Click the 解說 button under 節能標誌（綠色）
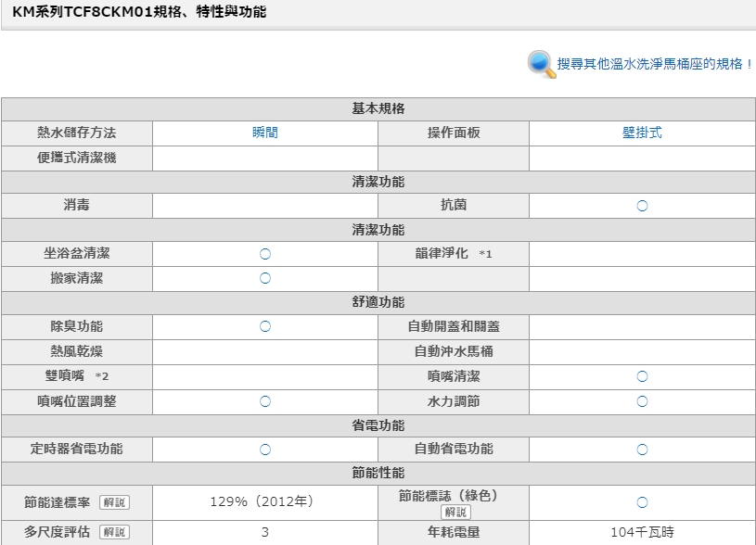The image size is (756, 545). tap(455, 512)
